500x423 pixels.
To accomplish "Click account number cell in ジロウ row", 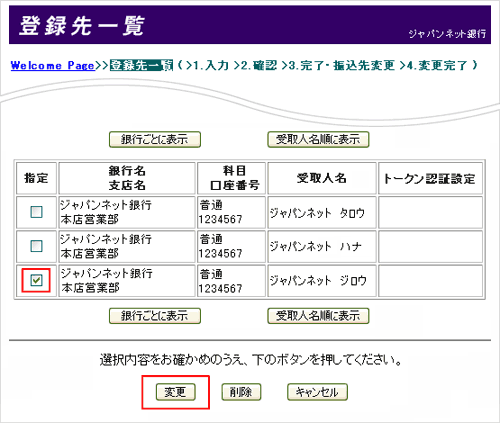I will click(x=232, y=281).
